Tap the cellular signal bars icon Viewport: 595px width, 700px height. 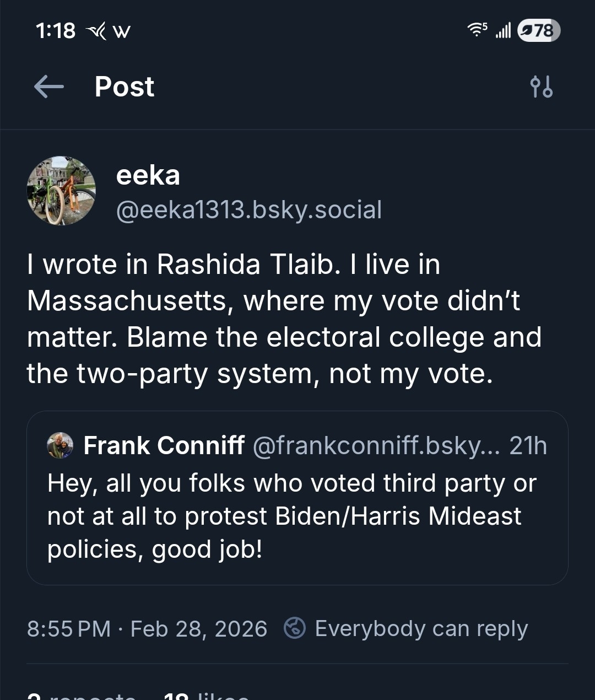503,30
